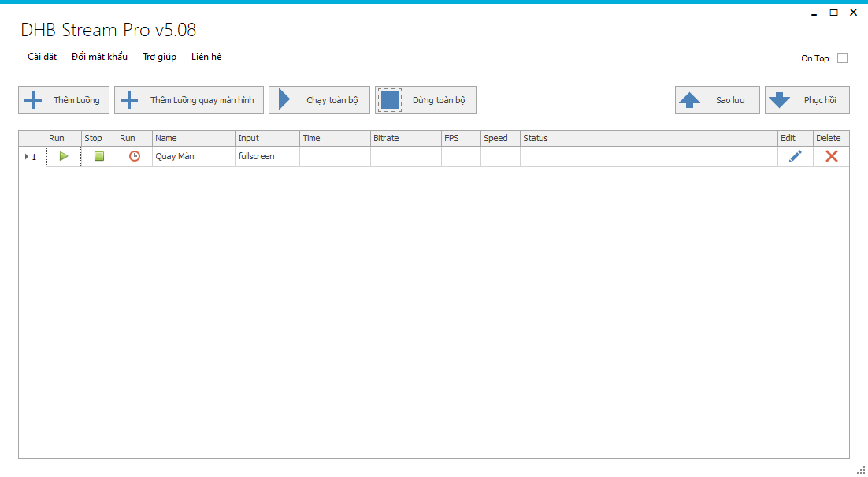Click the FPS column header
This screenshot has width=868, height=477.
461,138
